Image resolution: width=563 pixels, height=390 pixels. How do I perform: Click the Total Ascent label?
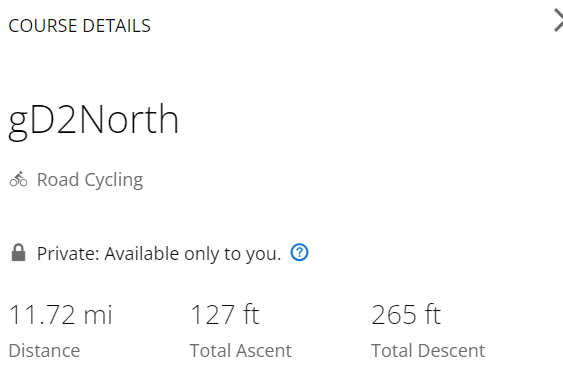241,350
